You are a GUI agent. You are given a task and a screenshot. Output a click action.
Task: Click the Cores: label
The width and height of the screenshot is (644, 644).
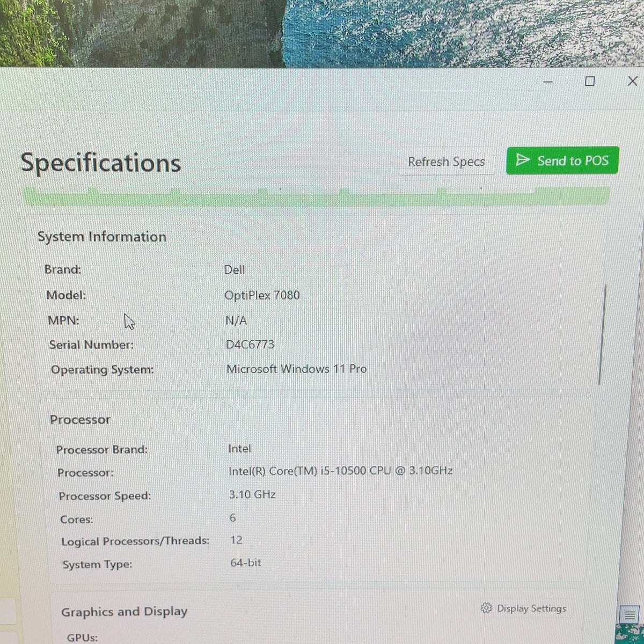77,519
